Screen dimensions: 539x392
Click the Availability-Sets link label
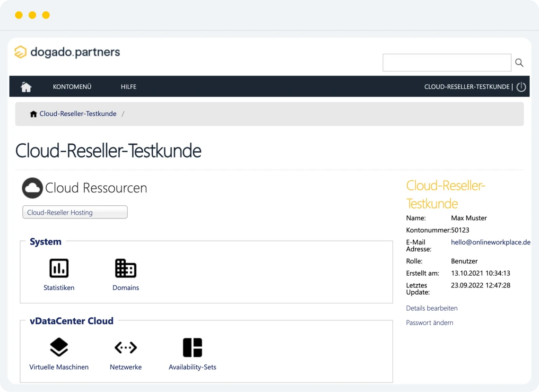[x=192, y=367]
